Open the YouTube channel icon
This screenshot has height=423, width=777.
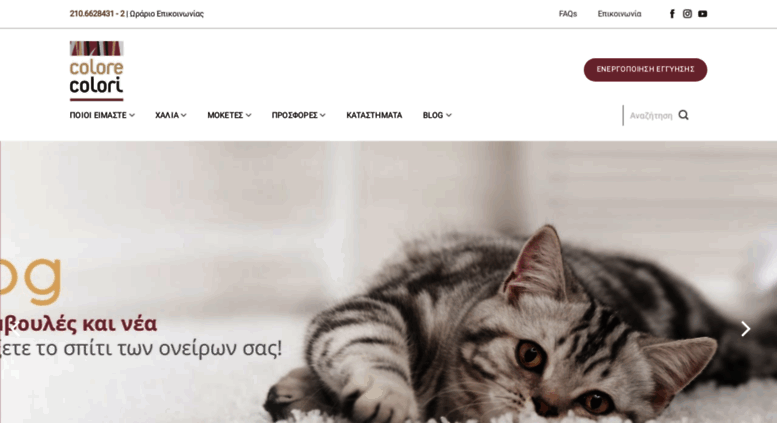click(x=703, y=14)
